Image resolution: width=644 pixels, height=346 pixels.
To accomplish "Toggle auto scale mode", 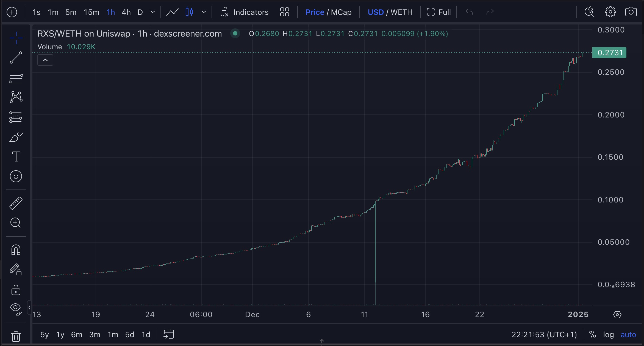I will pyautogui.click(x=628, y=334).
